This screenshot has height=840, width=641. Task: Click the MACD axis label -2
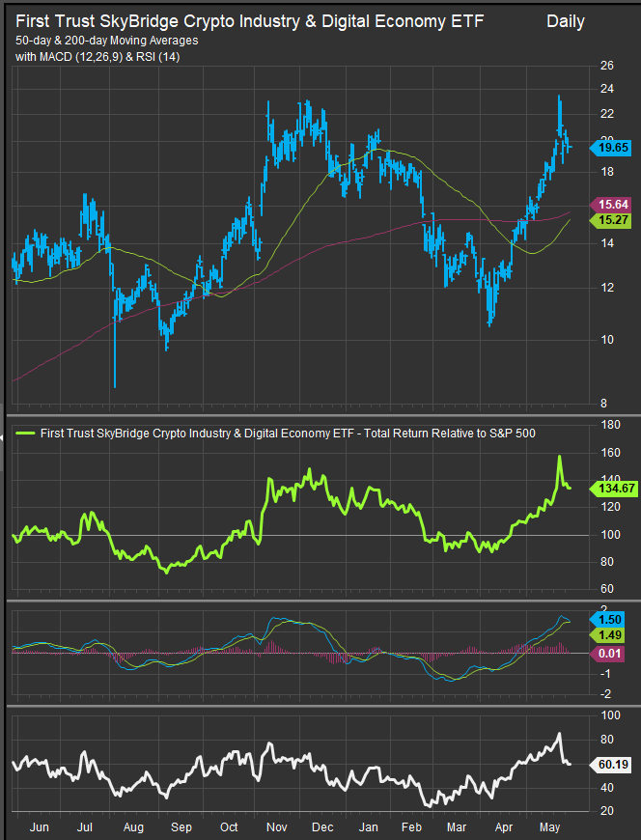(605, 694)
